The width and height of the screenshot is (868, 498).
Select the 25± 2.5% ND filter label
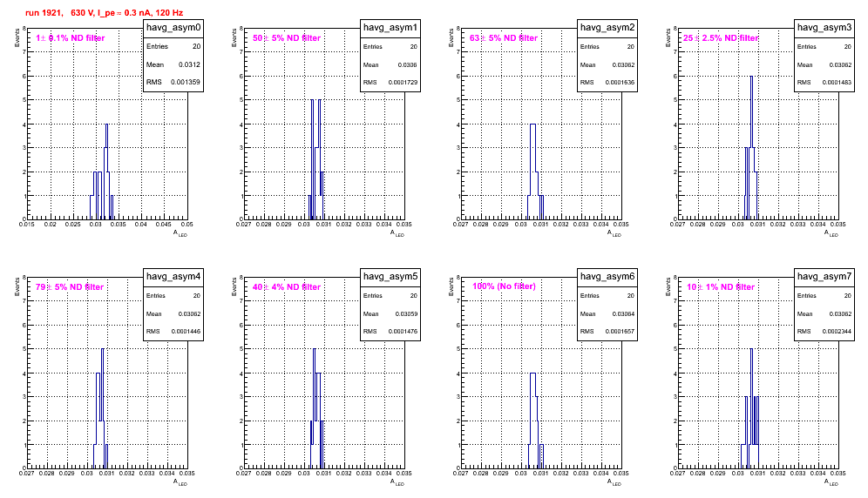[x=721, y=38]
